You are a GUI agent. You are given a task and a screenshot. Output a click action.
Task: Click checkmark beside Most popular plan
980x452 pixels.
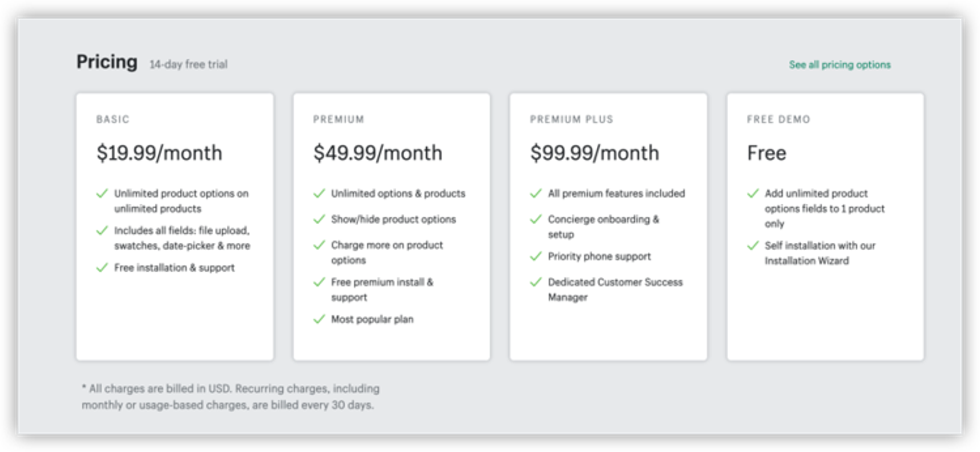319,319
